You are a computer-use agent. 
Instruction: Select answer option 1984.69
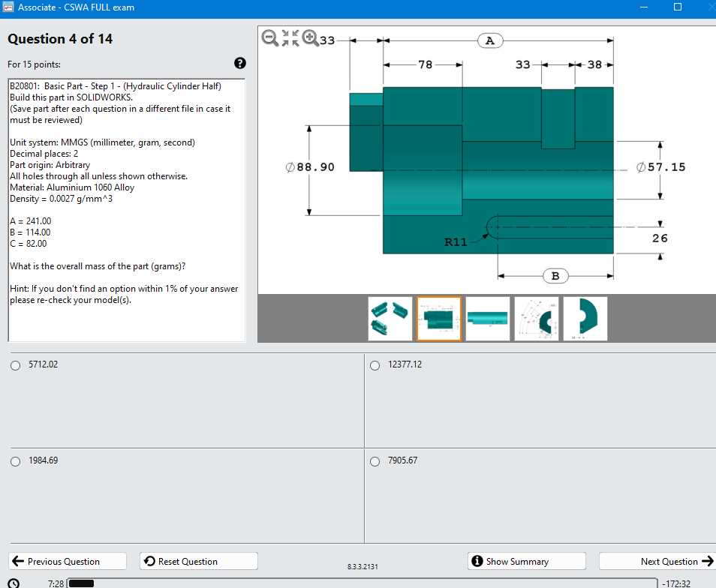16,461
